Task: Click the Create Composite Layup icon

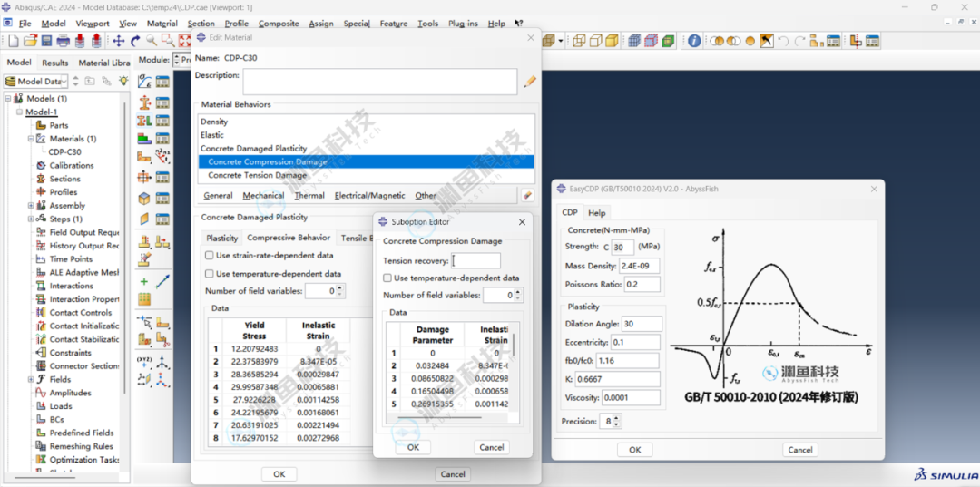Action: 144,139
